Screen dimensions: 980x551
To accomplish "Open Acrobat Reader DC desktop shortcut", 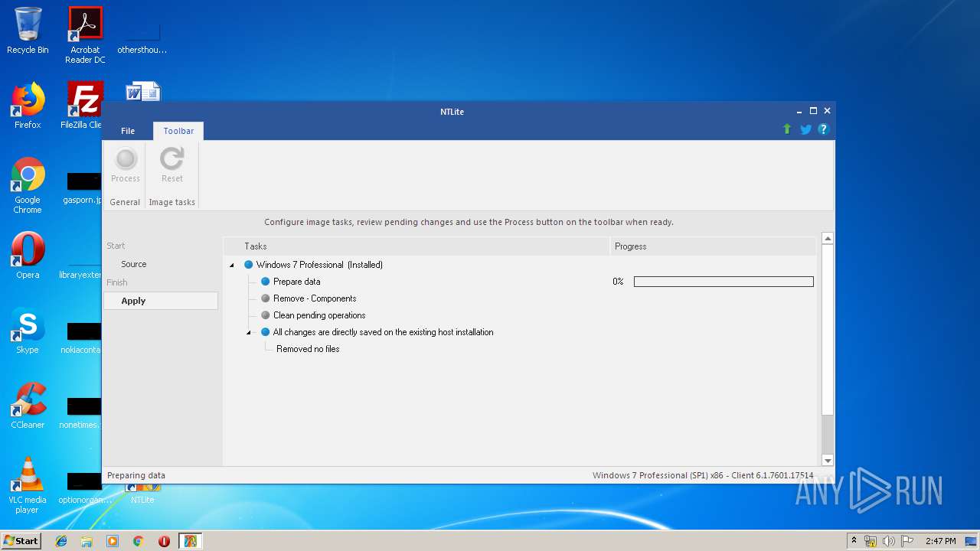I will click(85, 35).
